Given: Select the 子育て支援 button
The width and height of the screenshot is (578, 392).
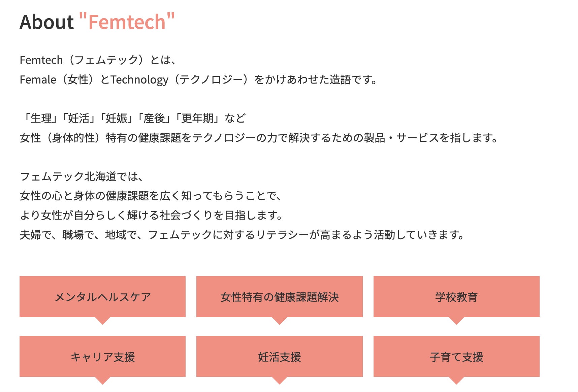Looking at the screenshot, I should point(456,356).
